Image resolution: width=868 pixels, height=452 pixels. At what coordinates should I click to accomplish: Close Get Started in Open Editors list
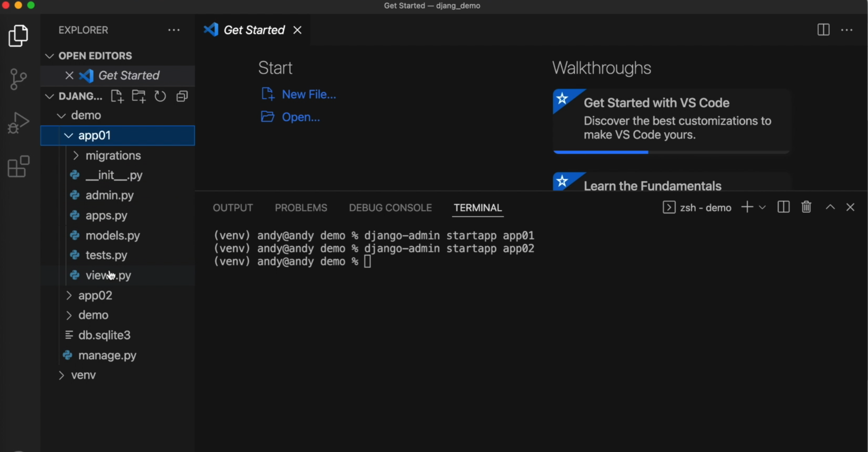(69, 75)
